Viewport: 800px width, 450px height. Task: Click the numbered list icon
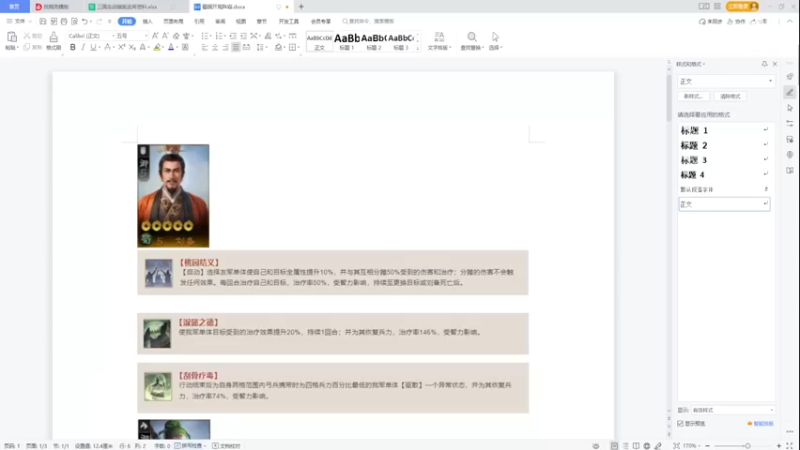219,36
